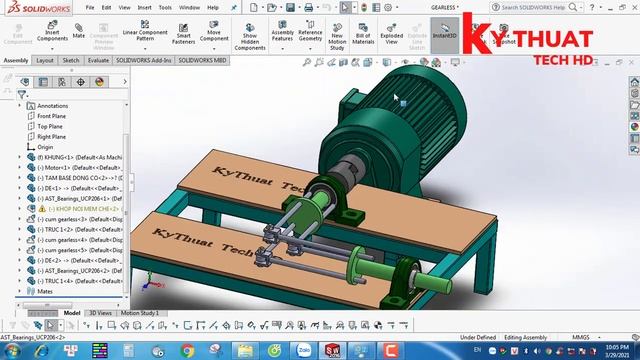Open DimXpertManager crosshair tab
Viewport: 640px width, 360px height.
point(80,82)
